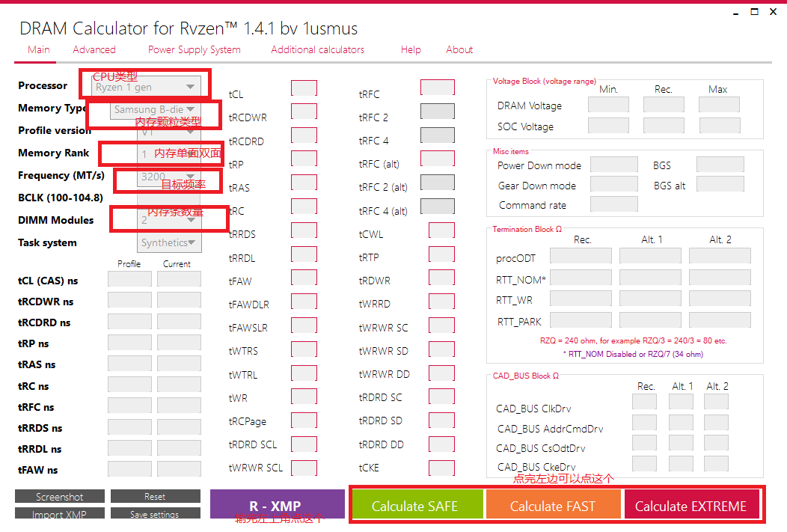Click the Reset button
787x532 pixels.
(155, 497)
